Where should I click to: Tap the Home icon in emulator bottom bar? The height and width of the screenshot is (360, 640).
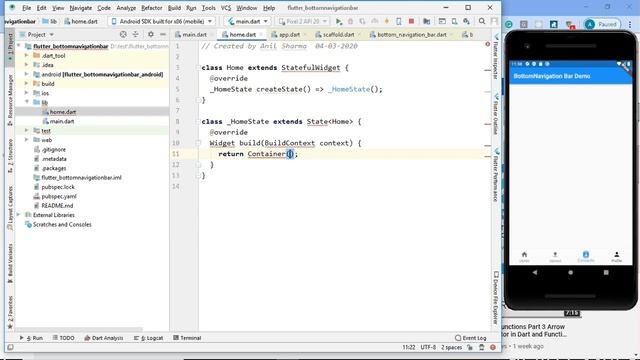[524, 254]
